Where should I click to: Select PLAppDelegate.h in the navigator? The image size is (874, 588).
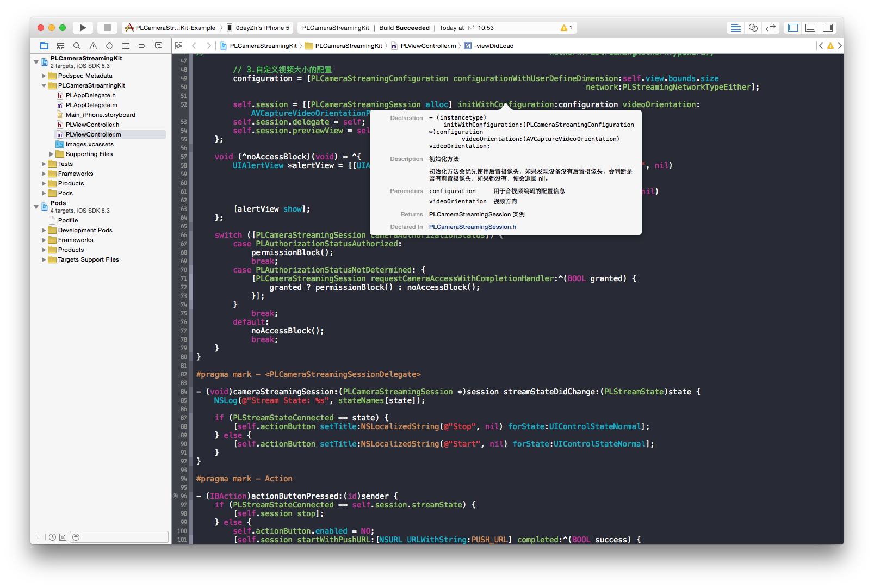click(90, 95)
